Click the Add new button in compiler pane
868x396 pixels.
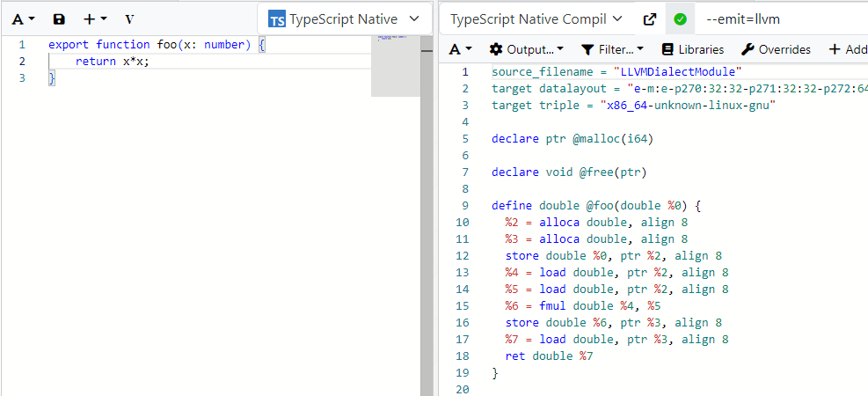click(848, 49)
